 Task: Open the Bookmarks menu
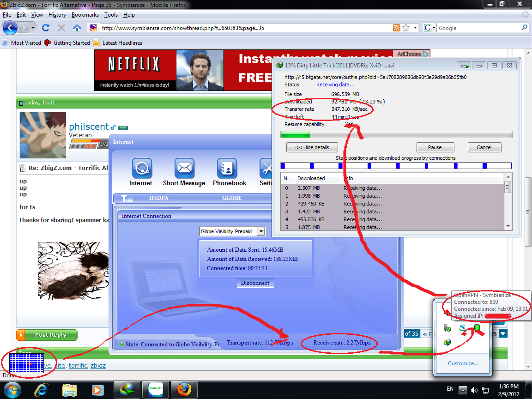tap(85, 15)
